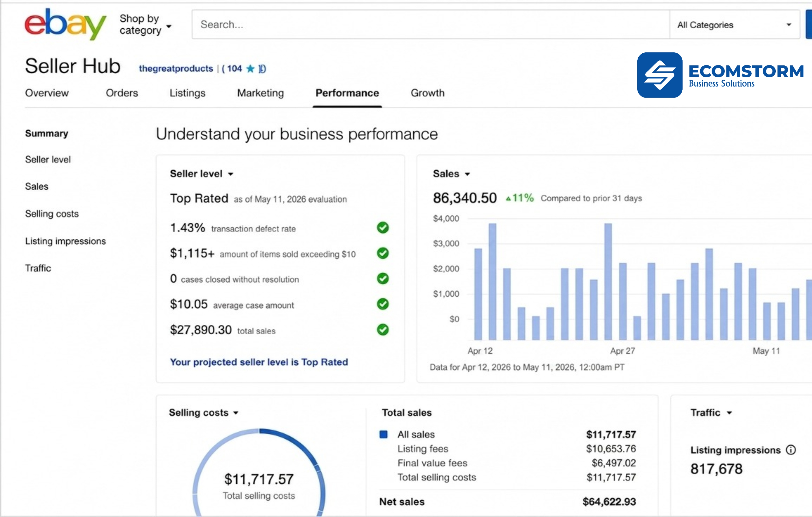The width and height of the screenshot is (812, 517).
Task: Open the Shop by category dropdown
Action: 146,24
